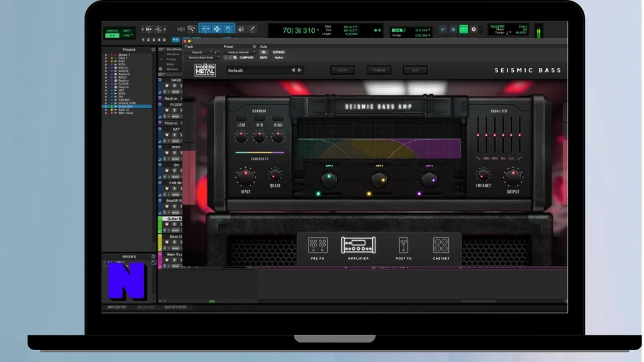The image size is (644, 362).
Task: Select the Pencil tool
Action: click(252, 29)
